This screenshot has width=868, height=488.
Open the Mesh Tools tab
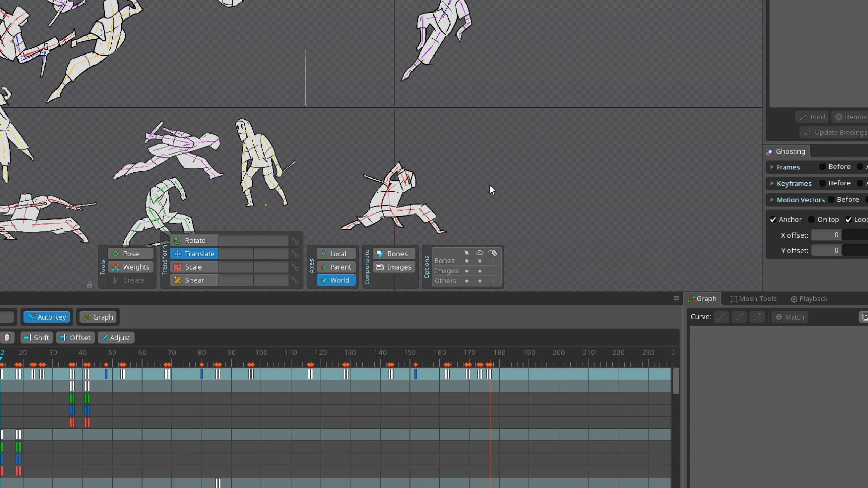point(753,299)
